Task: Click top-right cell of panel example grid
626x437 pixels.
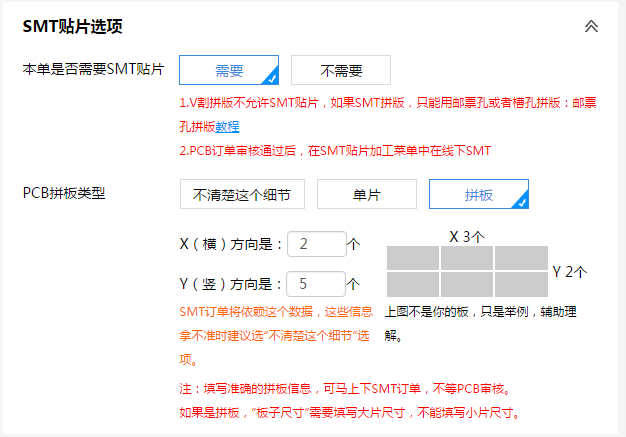Action: point(521,257)
